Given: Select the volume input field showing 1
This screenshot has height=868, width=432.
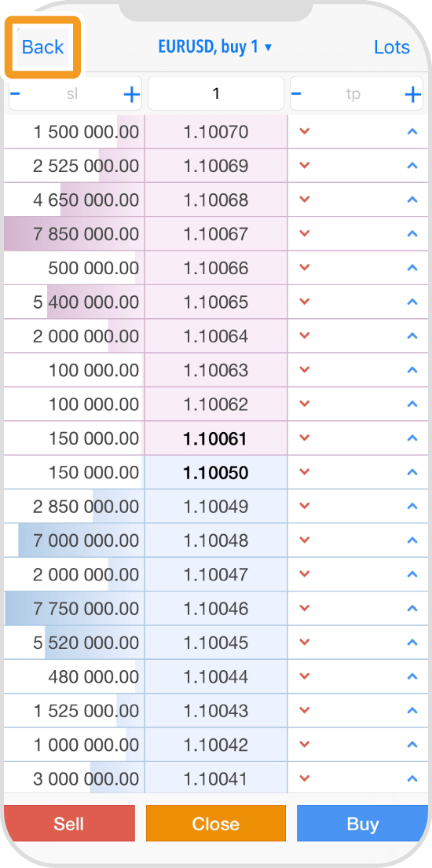Looking at the screenshot, I should click(x=216, y=93).
